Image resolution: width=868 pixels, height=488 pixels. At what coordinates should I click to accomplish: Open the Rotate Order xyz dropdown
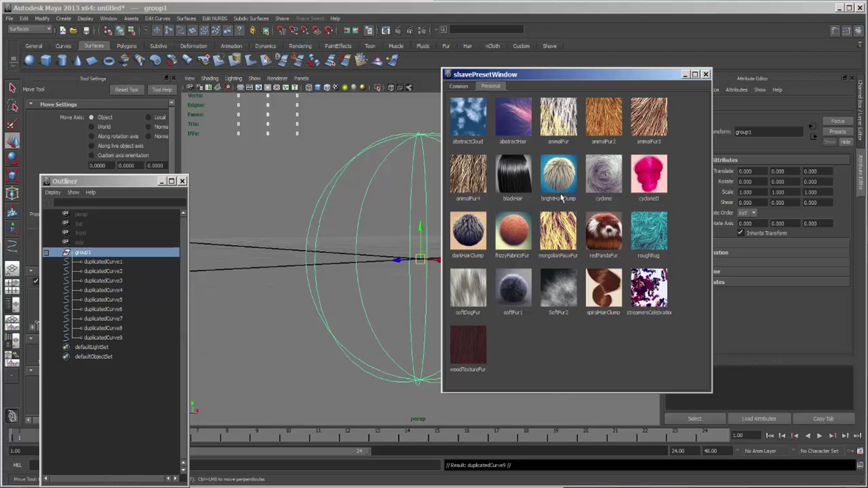(x=748, y=213)
